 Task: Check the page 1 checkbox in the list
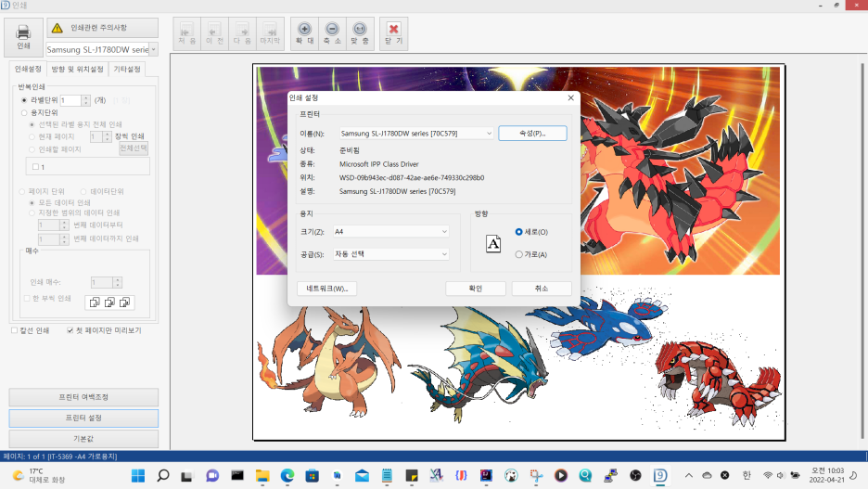click(35, 167)
